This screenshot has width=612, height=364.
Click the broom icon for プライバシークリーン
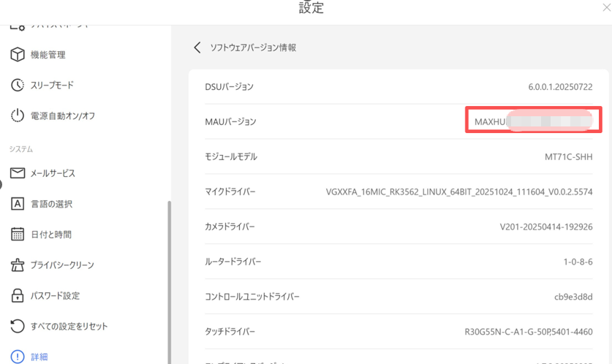pos(17,265)
